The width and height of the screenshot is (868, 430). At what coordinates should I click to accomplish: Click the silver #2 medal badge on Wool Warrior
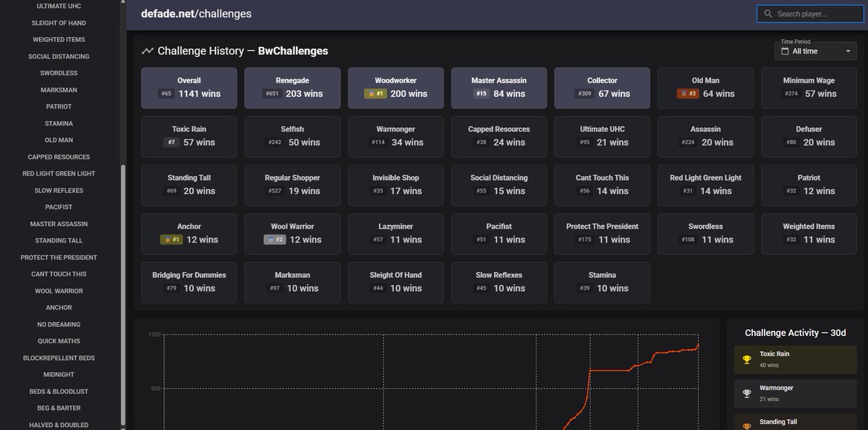275,240
